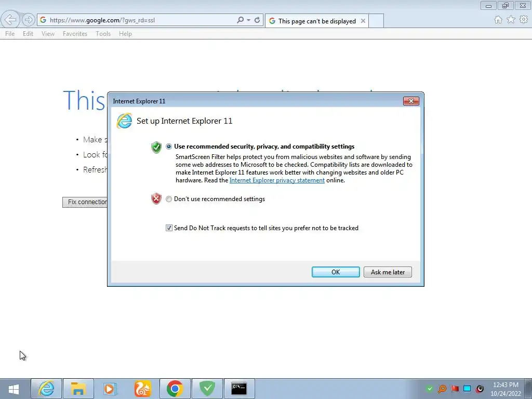Click the round camera tray icon
The width and height of the screenshot is (532, 399).
[x=480, y=389]
